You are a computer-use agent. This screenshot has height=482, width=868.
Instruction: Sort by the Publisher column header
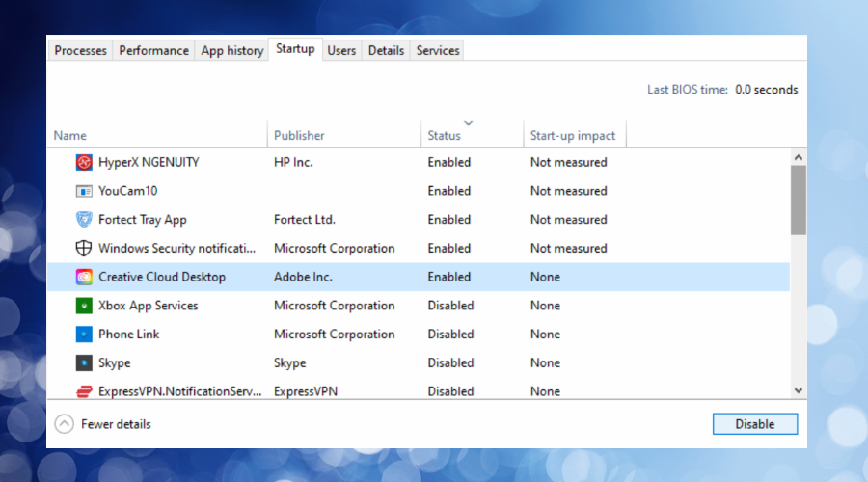(299, 136)
